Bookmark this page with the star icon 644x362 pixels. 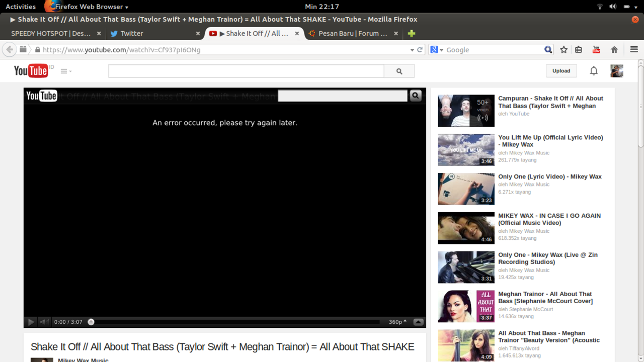564,50
